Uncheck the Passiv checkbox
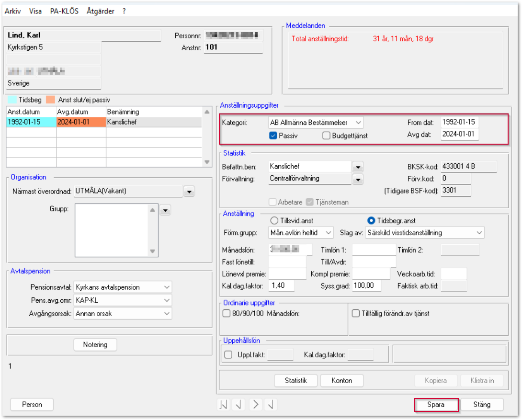This screenshot has height=420, width=522. coord(273,136)
